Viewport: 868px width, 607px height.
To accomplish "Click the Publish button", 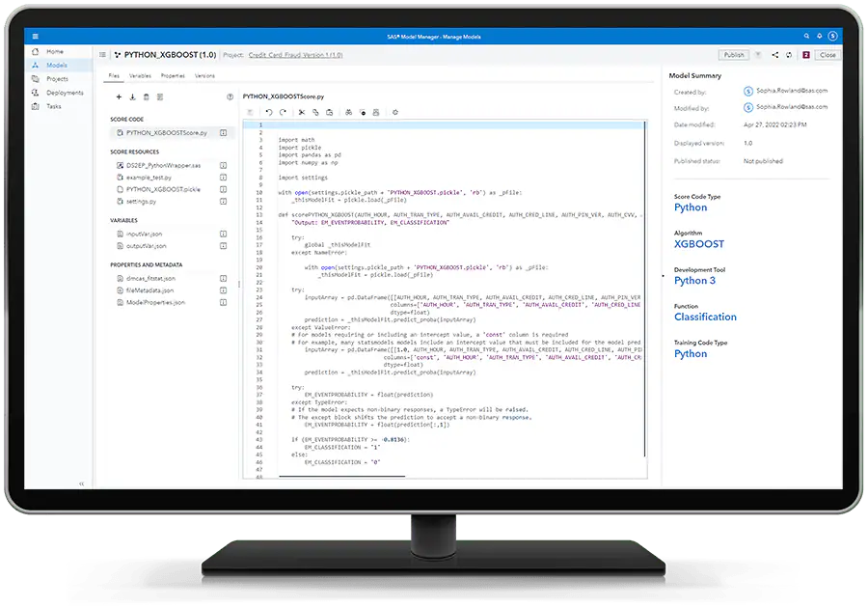I will pos(734,55).
